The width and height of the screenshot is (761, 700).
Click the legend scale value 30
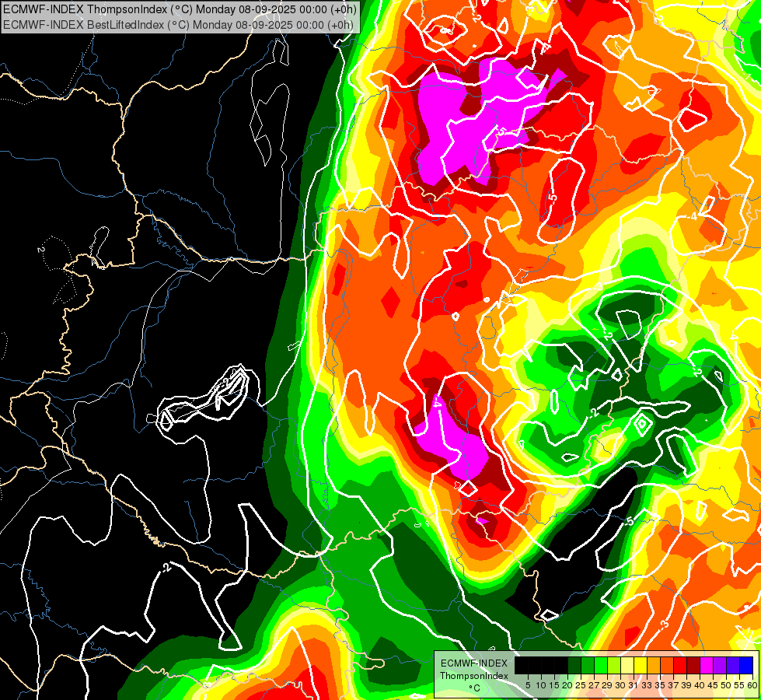(x=621, y=685)
